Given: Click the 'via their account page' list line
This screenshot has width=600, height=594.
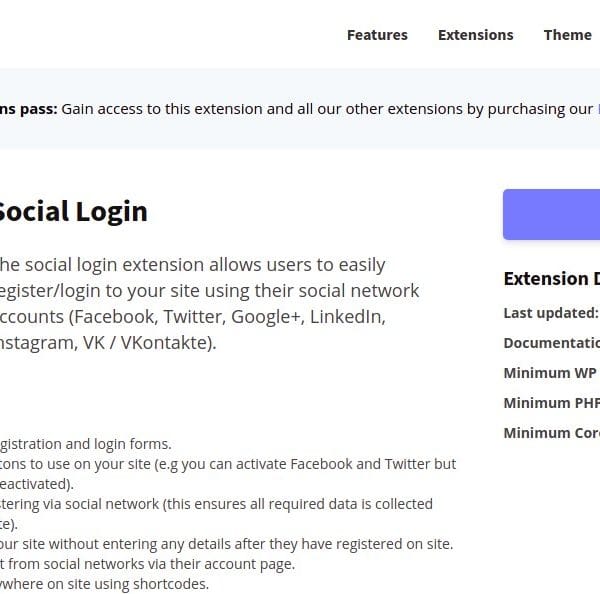Looking at the screenshot, I should point(148,564).
